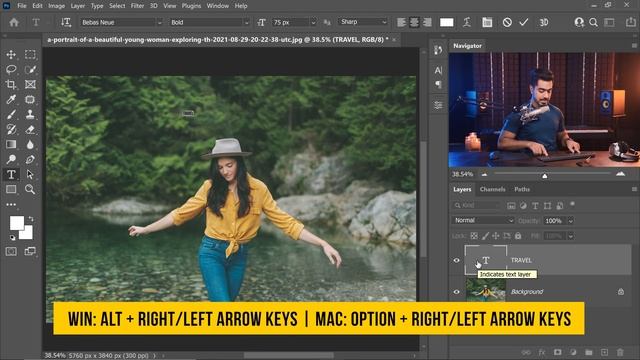Select the Pen tool
Screen dimensions: 640x360
click(30, 160)
